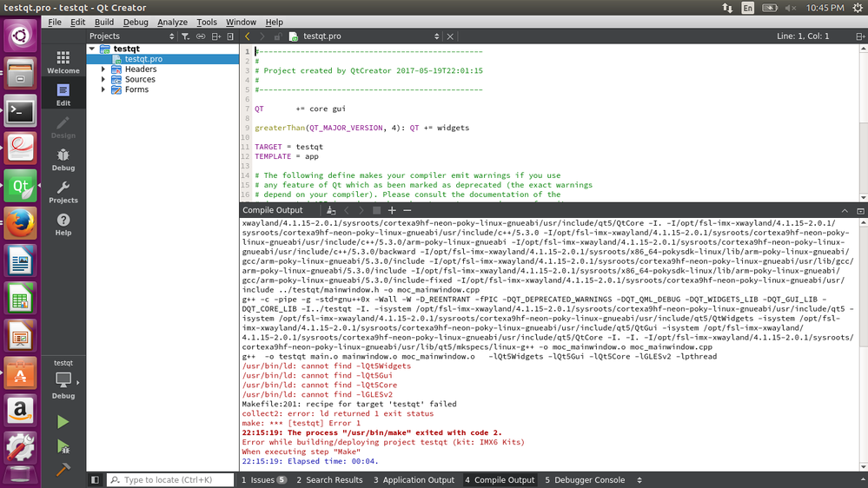Open kit selector arrow beside testqt monitor
This screenshot has width=868, height=488.
pos(78,382)
